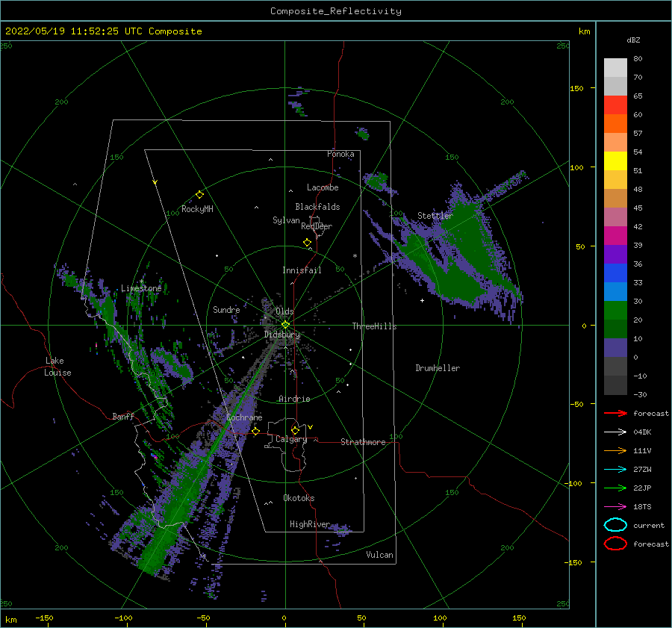Image resolution: width=672 pixels, height=628 pixels.
Task: Click the yellow diamond marker above Calgary label
Action: tap(295, 430)
